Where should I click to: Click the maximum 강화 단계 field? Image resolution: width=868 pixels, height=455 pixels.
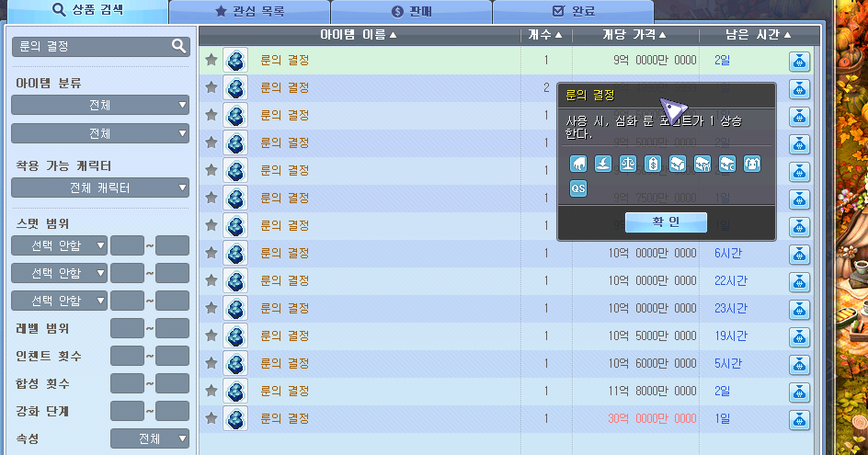click(172, 411)
